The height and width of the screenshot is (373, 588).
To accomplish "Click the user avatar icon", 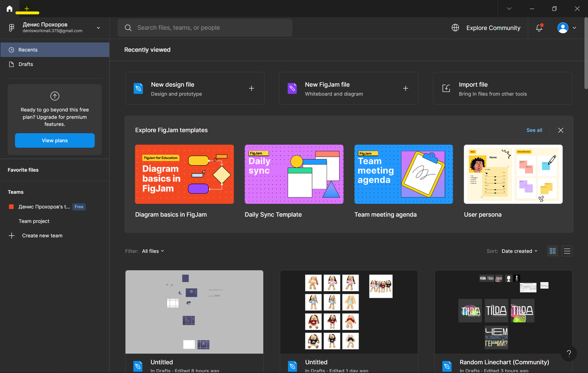I will 563,28.
